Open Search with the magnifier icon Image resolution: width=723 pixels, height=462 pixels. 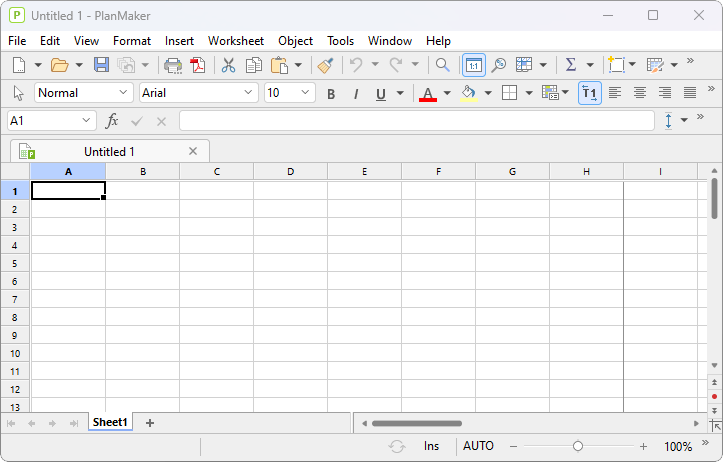(x=442, y=65)
